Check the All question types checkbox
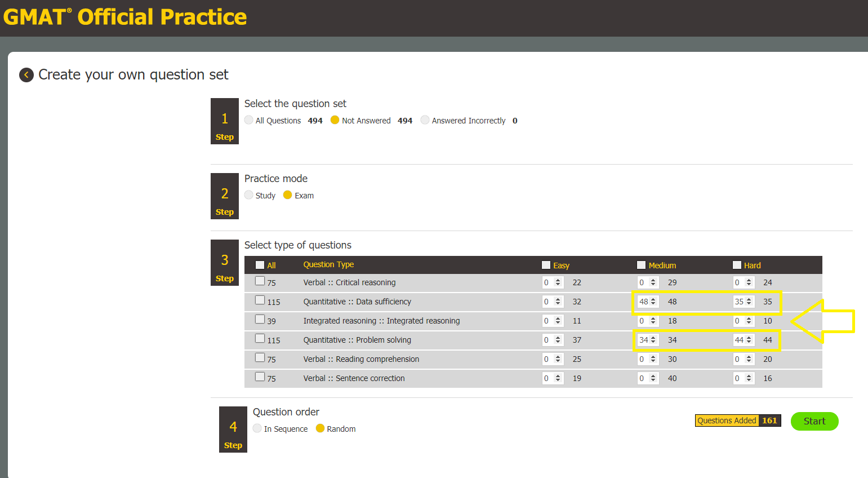The width and height of the screenshot is (868, 478). [260, 264]
